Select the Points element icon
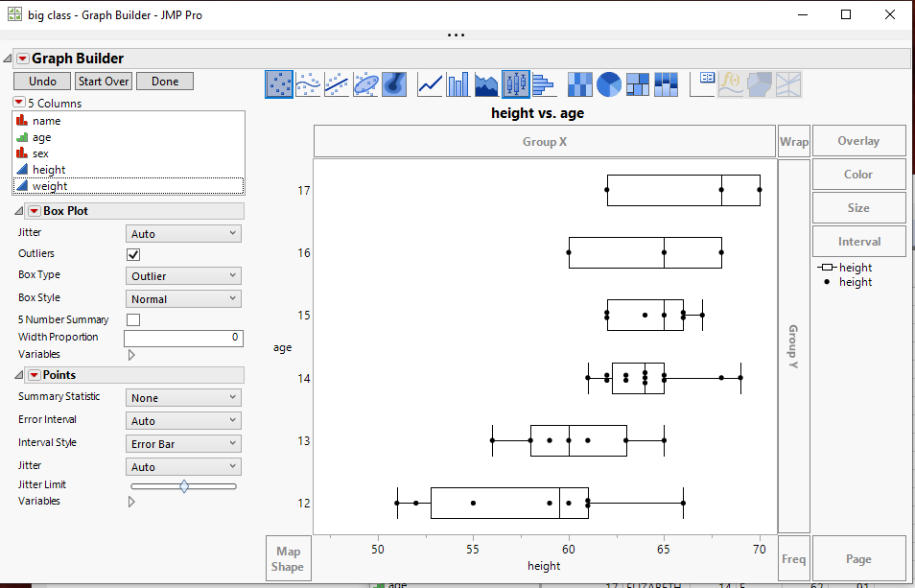 click(277, 84)
